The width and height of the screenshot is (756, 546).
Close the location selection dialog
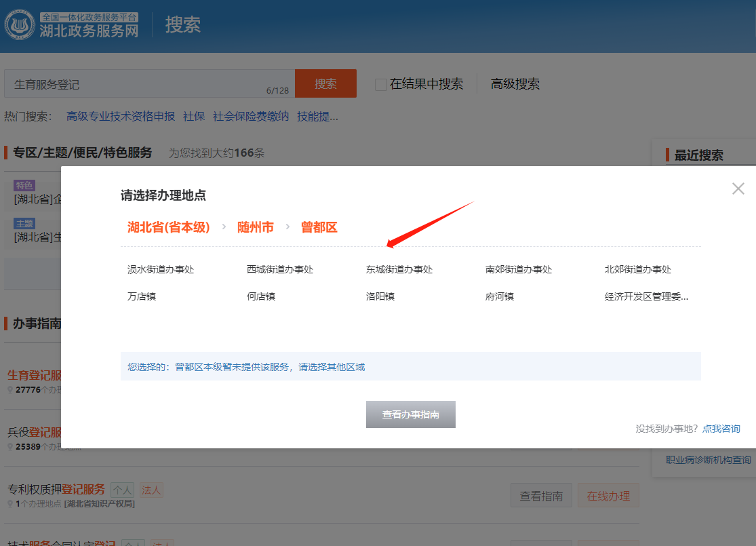click(x=738, y=189)
